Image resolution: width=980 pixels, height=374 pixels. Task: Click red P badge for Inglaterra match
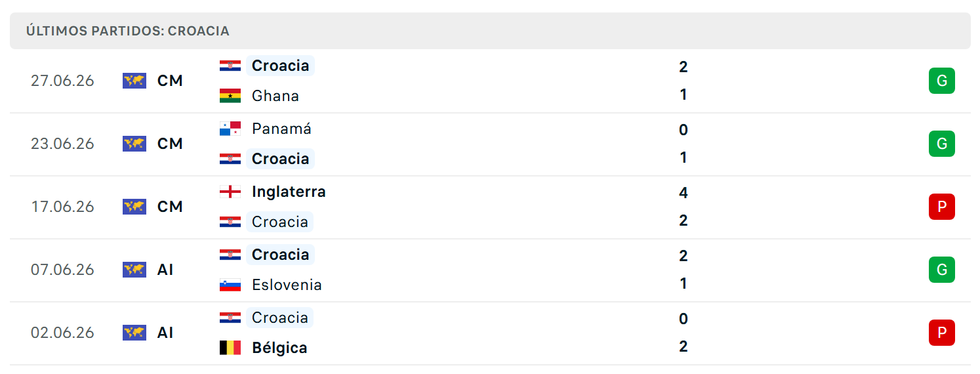tap(942, 207)
